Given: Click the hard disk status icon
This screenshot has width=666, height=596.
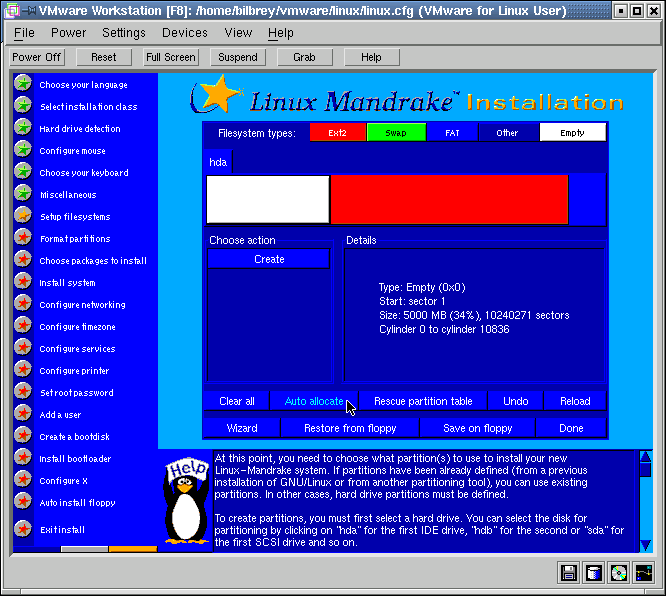Looking at the screenshot, I should click(x=594, y=573).
